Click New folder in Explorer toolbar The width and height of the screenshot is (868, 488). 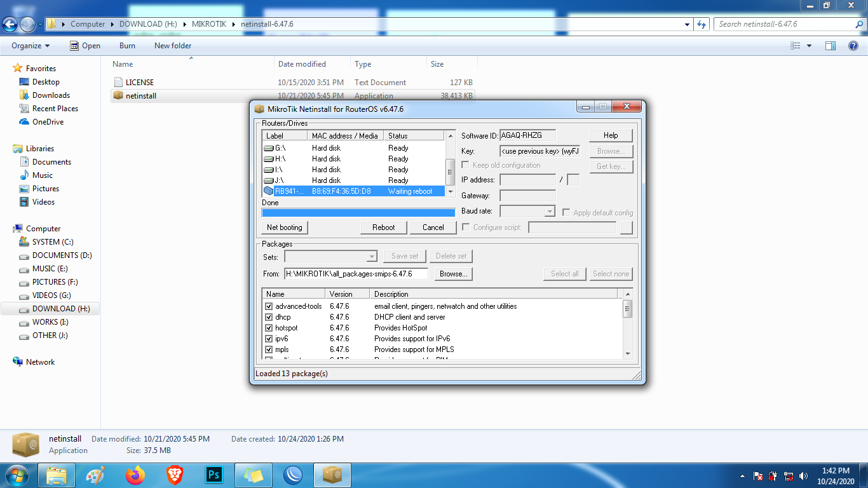pyautogui.click(x=173, y=46)
